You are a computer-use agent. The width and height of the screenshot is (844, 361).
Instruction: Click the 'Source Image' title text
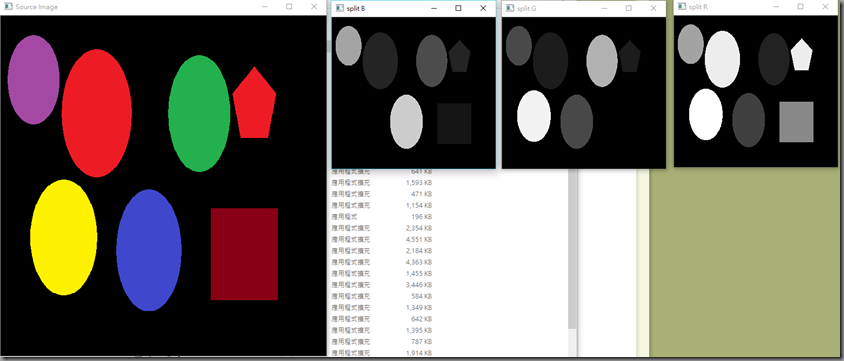[37, 7]
